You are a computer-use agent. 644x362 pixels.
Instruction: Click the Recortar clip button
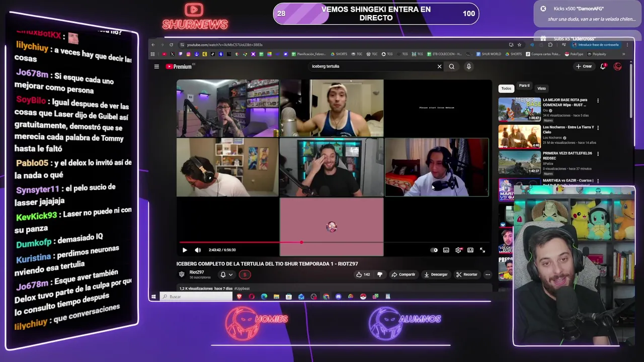pyautogui.click(x=467, y=275)
